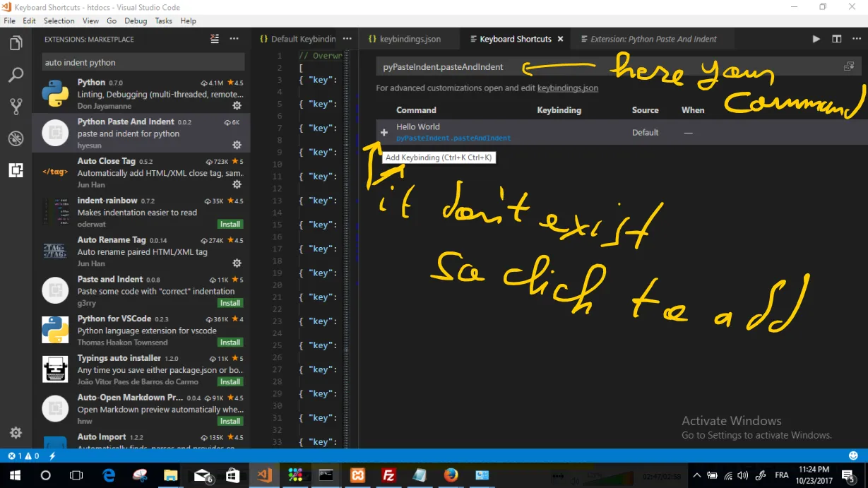Open the Python extension by Don Jayamanne

click(141, 94)
